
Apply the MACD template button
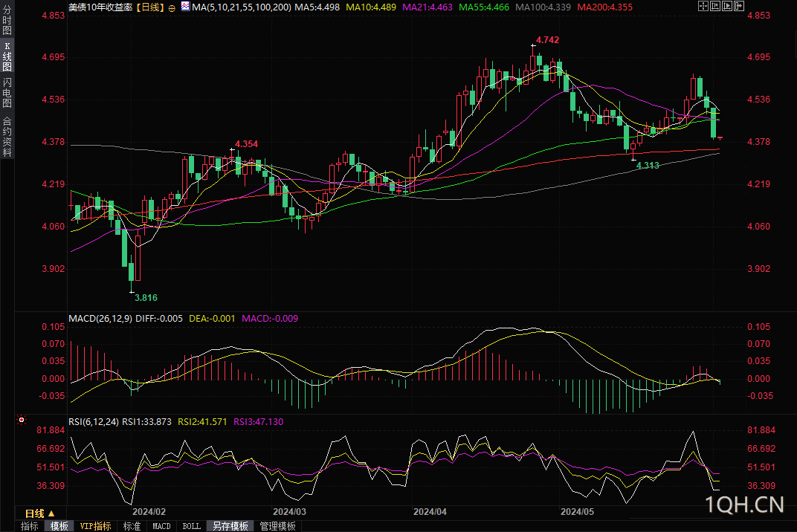(161, 526)
